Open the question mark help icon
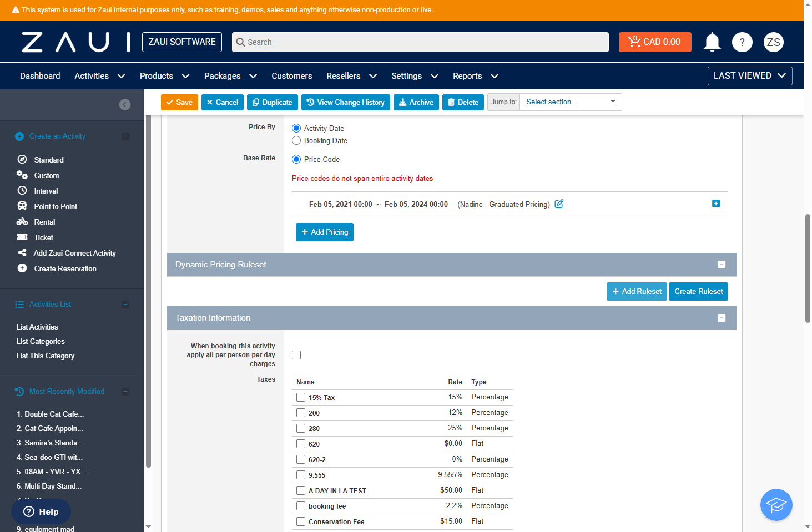Image resolution: width=812 pixels, height=532 pixels. pos(742,42)
